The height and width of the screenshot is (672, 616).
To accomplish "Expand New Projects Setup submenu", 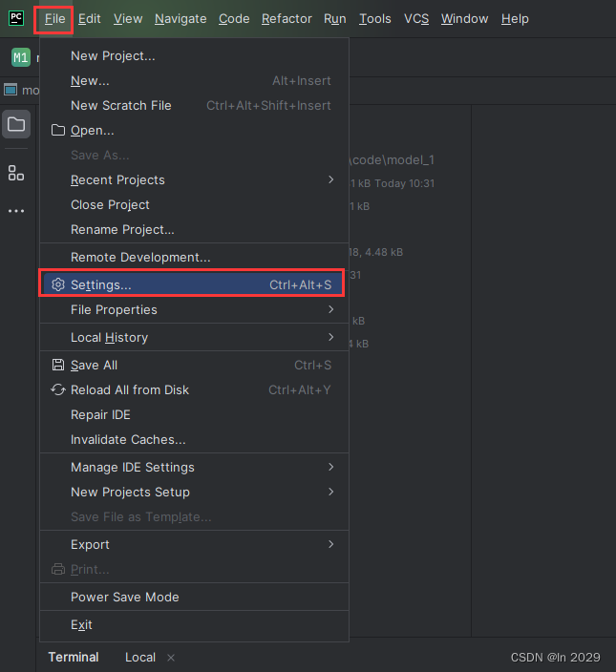I will (194, 493).
